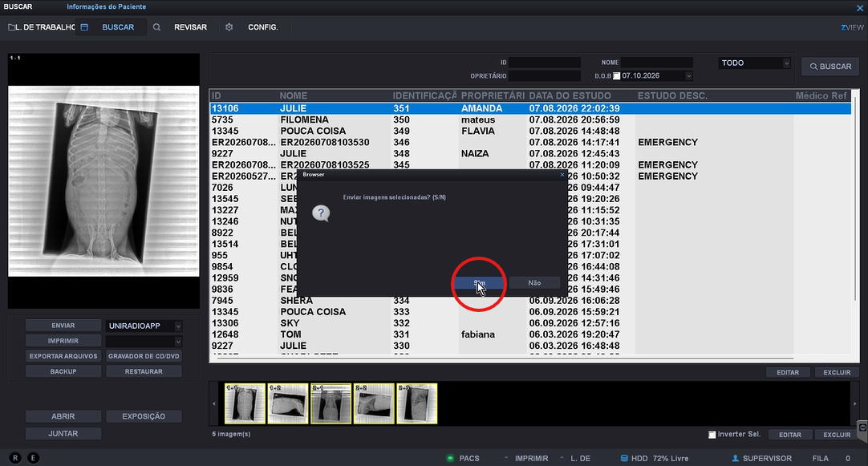Select the first X-ray thumbnail
This screenshot has height=466, width=868.
(245, 404)
